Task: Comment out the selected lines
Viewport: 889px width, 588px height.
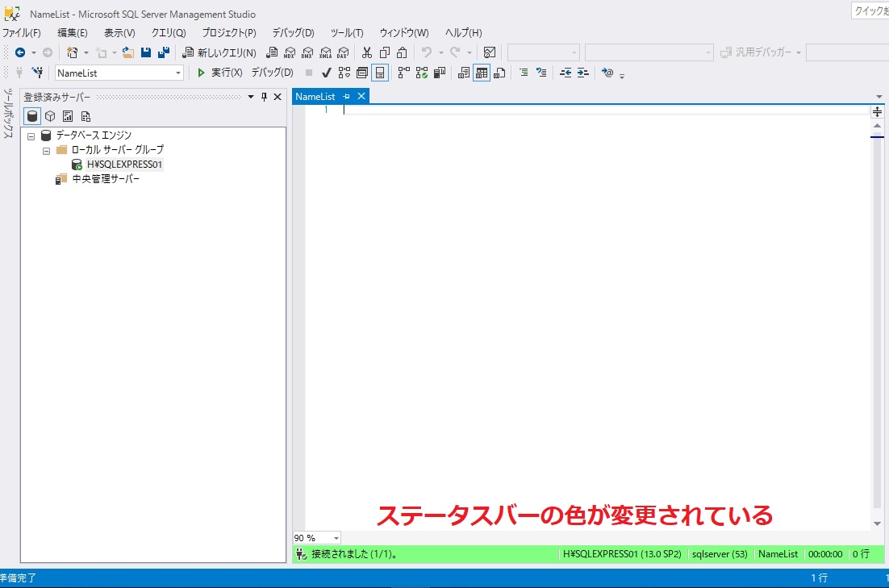Action: tap(524, 73)
